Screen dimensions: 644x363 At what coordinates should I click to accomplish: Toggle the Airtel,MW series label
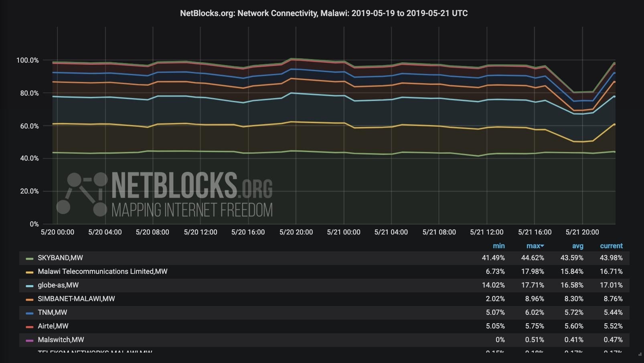(53, 326)
